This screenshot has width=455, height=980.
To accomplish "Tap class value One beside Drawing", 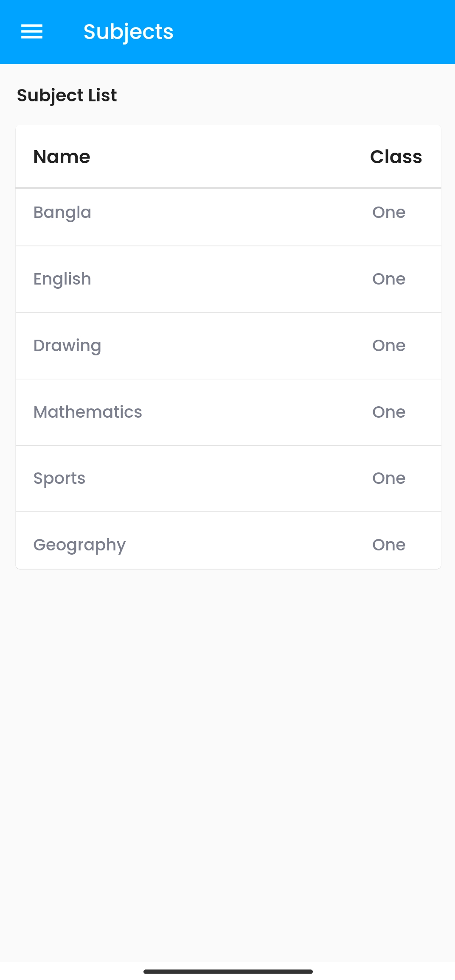I will pos(389,346).
